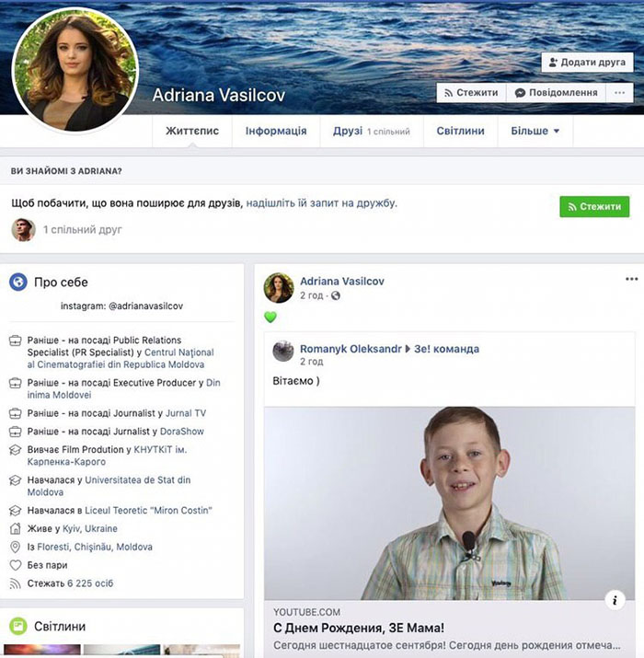Open Romanyk Oleksandr profile link

pos(351,349)
